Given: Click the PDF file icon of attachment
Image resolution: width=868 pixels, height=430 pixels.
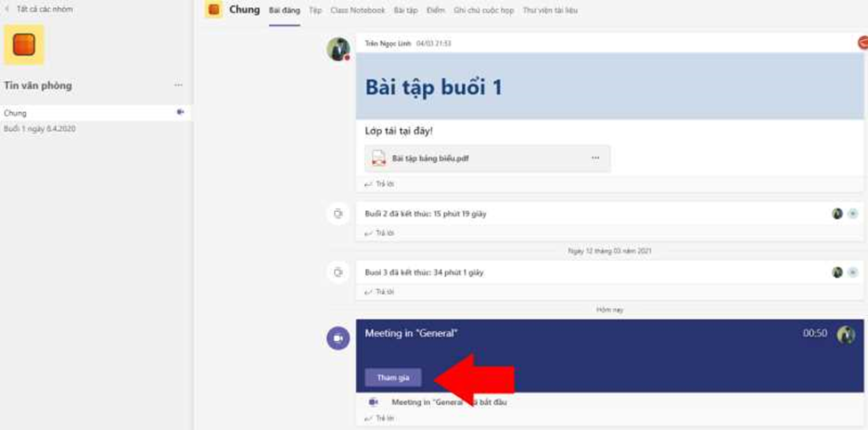Looking at the screenshot, I should click(x=378, y=158).
